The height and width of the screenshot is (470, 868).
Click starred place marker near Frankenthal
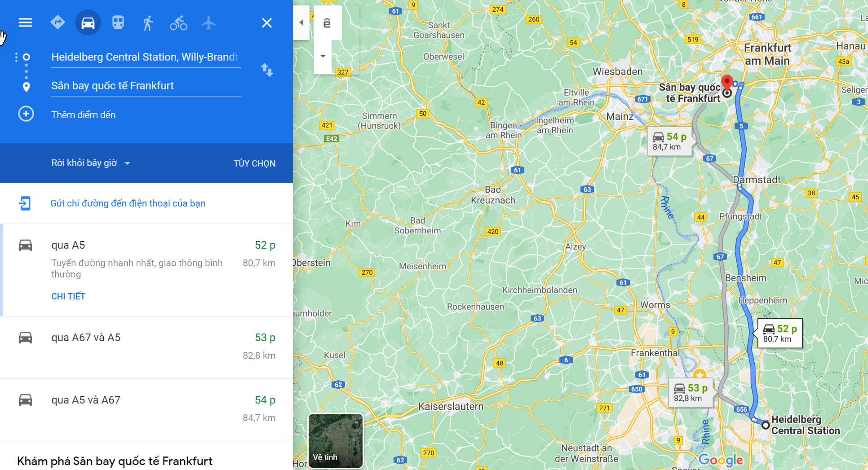pos(700,374)
